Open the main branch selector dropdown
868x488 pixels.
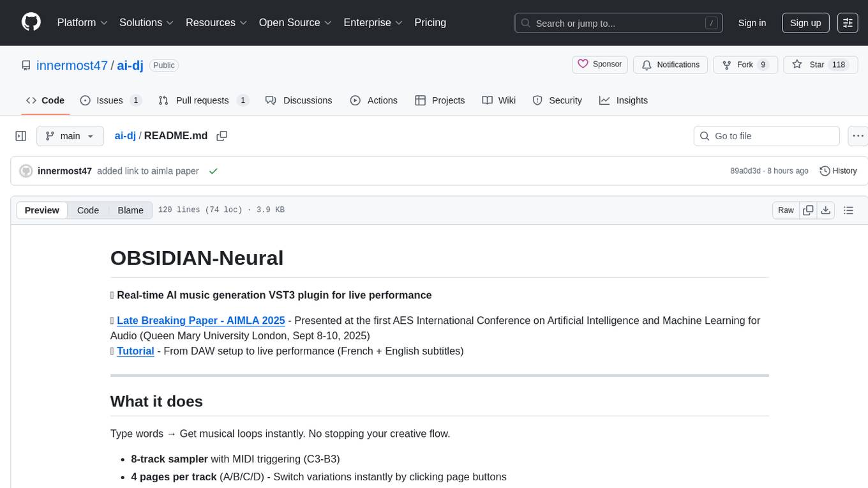coord(70,136)
